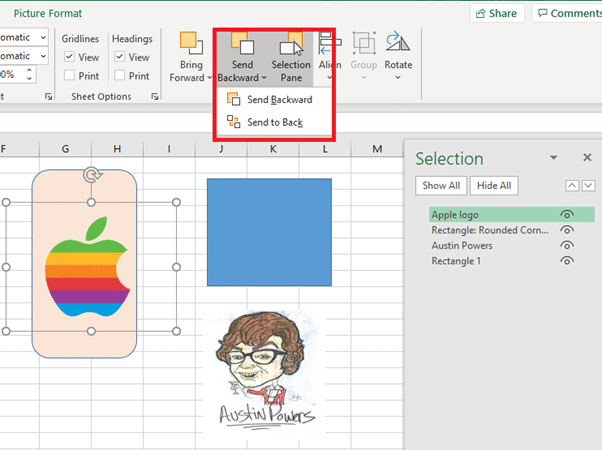Toggle Headings Print checkbox
The width and height of the screenshot is (602, 450).
[x=119, y=75]
